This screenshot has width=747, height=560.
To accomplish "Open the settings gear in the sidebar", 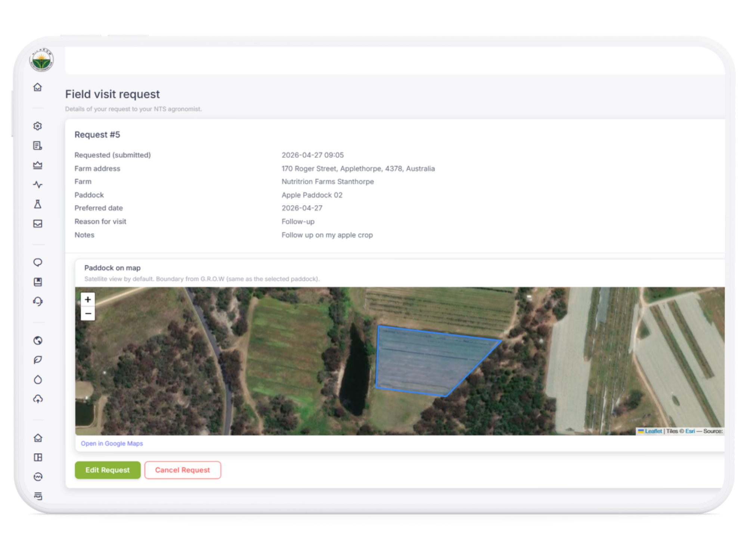I will click(38, 126).
